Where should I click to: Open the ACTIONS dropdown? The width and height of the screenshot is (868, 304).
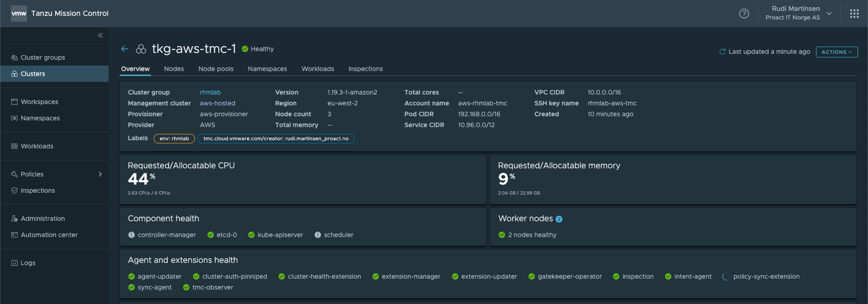pyautogui.click(x=837, y=52)
